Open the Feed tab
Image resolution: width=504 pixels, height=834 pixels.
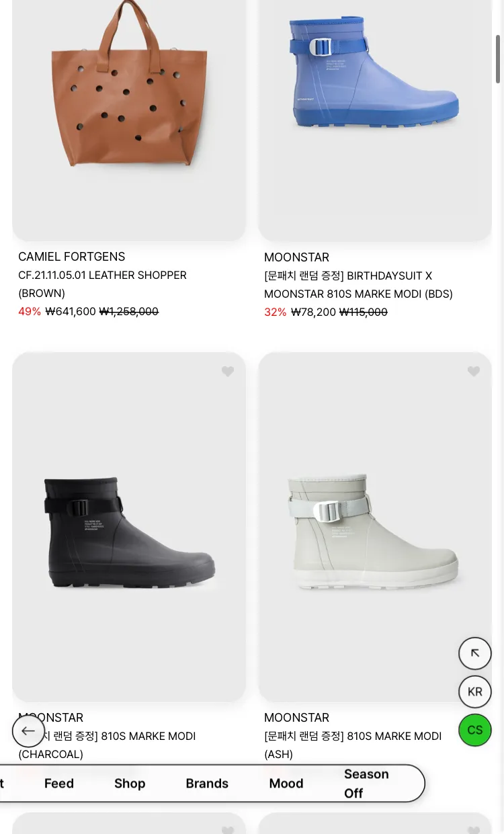point(59,784)
